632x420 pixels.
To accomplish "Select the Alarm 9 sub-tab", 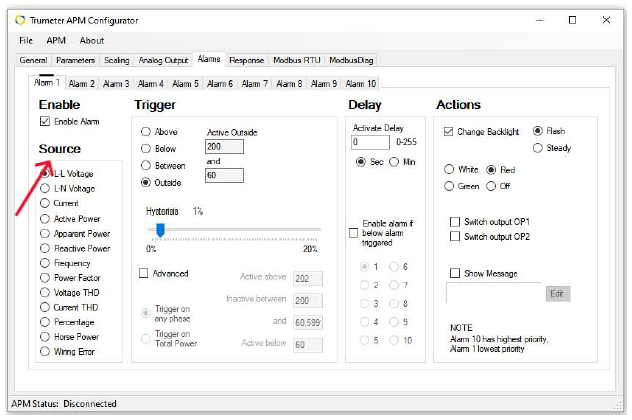I will [324, 83].
